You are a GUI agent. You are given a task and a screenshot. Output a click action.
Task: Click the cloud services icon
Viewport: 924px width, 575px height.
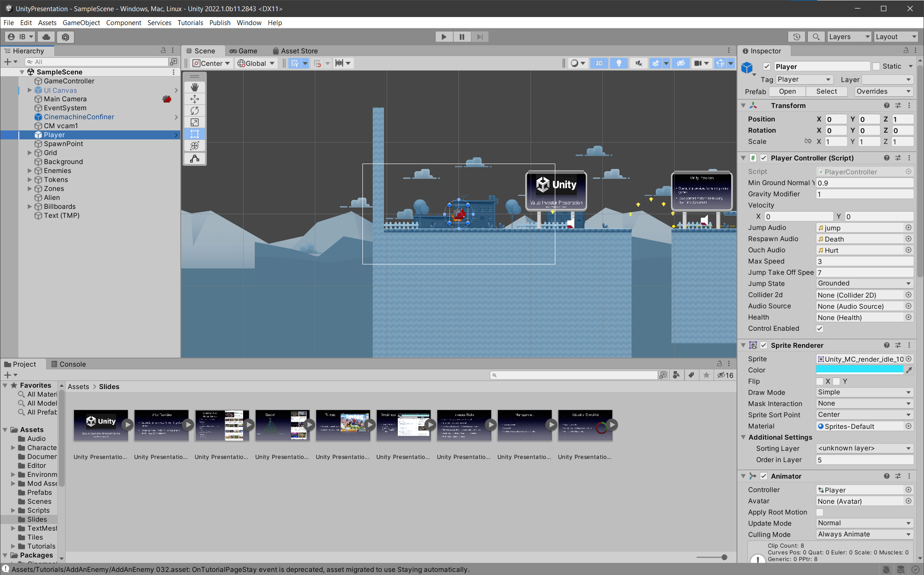pyautogui.click(x=46, y=37)
